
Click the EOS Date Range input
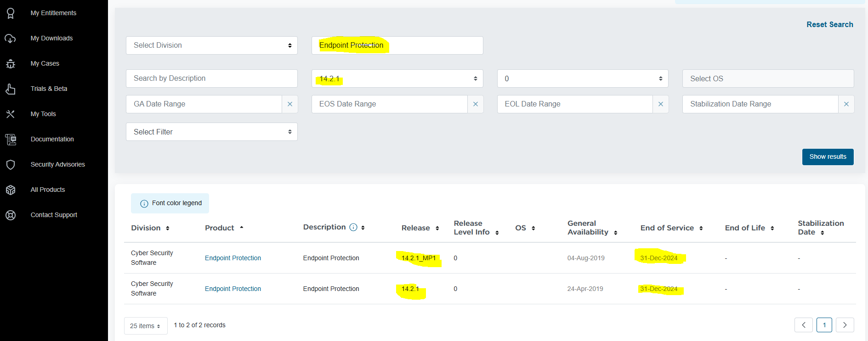tap(390, 104)
